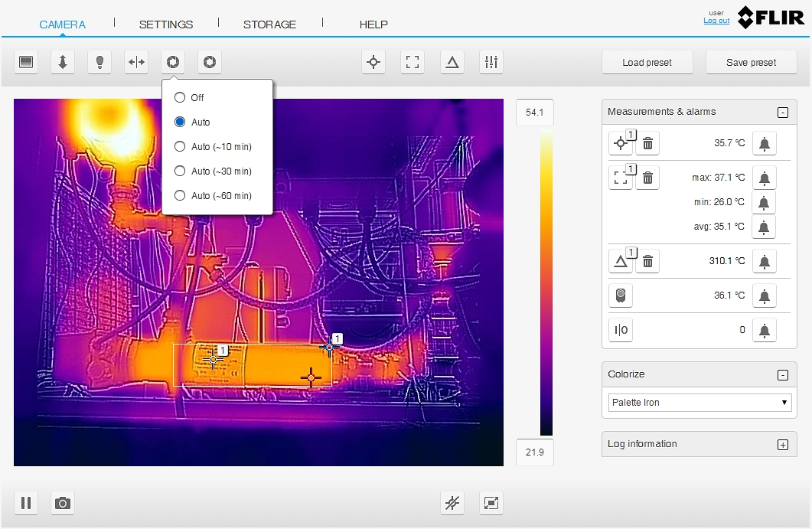Image resolution: width=812 pixels, height=529 pixels.
Task: Collapse the Measurements & alarms panel
Action: pyautogui.click(x=782, y=113)
